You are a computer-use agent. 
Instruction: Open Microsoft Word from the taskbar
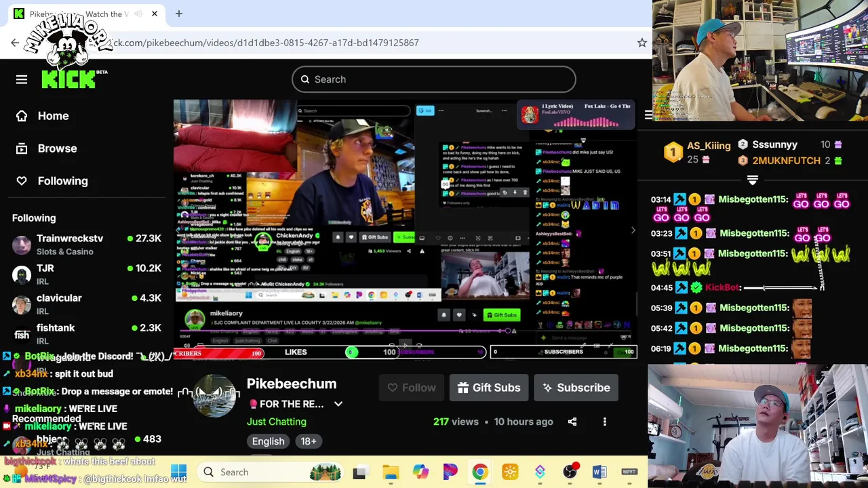(x=599, y=472)
